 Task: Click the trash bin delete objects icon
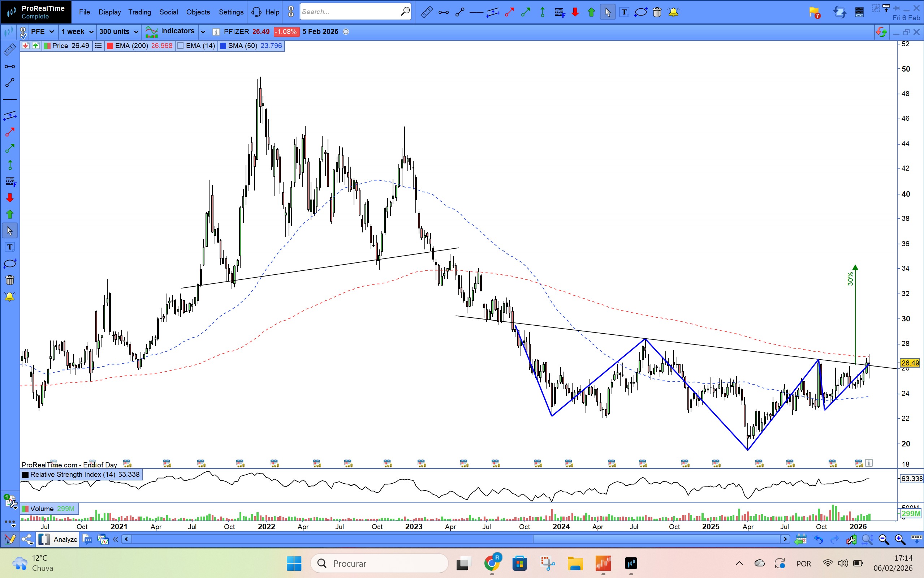[657, 12]
